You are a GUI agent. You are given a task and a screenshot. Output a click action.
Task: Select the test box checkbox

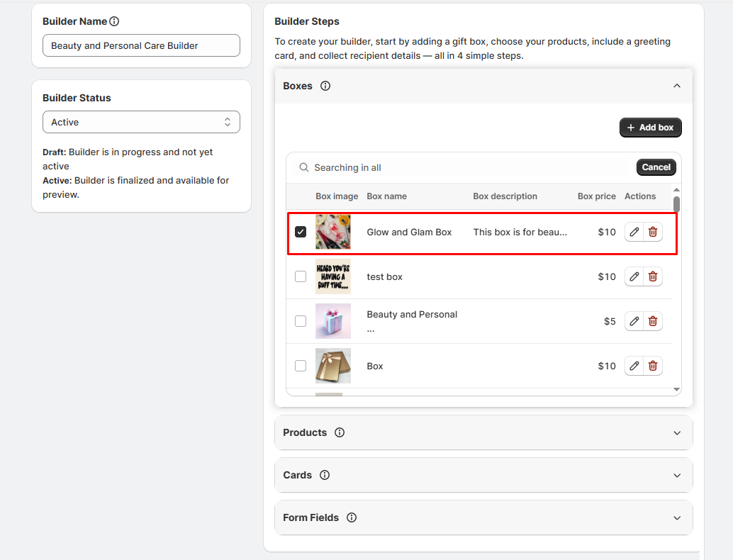[301, 276]
